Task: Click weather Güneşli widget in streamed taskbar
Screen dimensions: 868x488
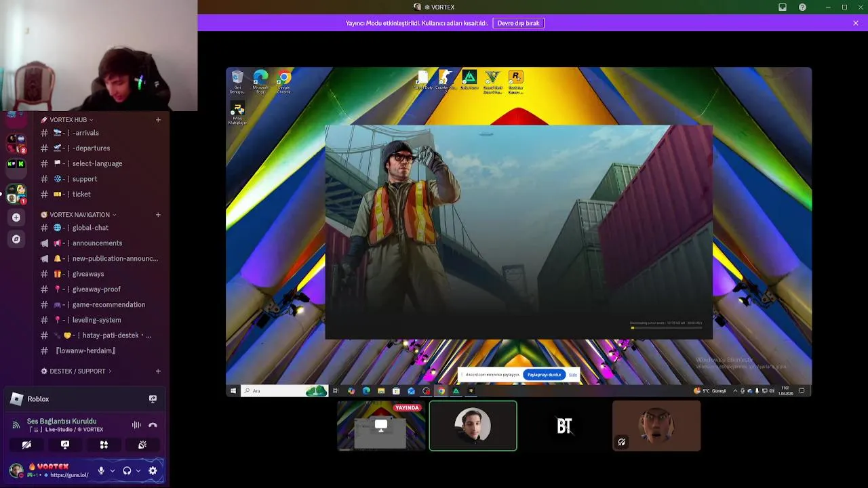Action: tap(710, 390)
